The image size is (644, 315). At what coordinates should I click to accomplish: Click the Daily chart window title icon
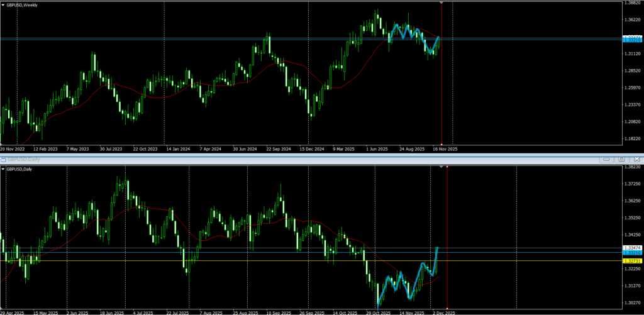pyautogui.click(x=3, y=160)
